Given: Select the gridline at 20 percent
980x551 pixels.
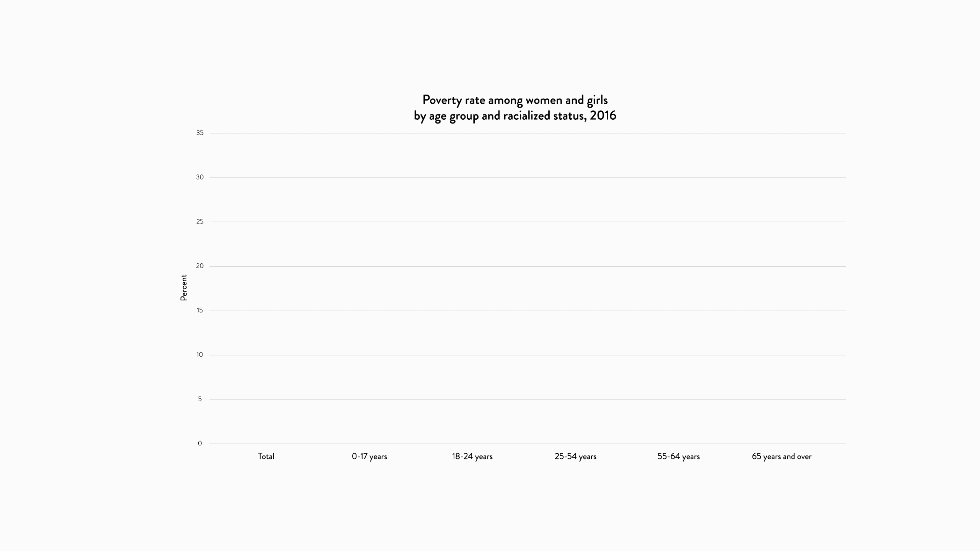Looking at the screenshot, I should (528, 266).
